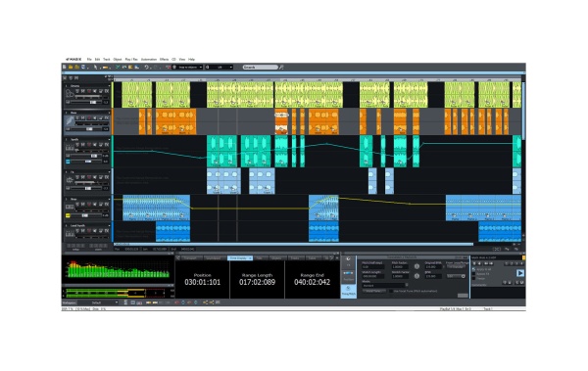Adjust the volume slider on track 1
588x371 pixels.
87,102
